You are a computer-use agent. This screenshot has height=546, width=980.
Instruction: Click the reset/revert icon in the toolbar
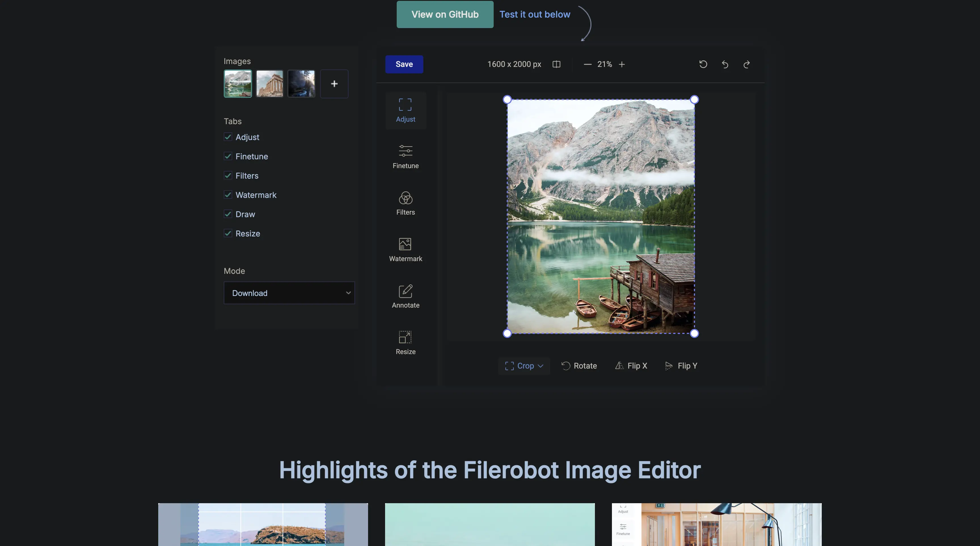703,64
